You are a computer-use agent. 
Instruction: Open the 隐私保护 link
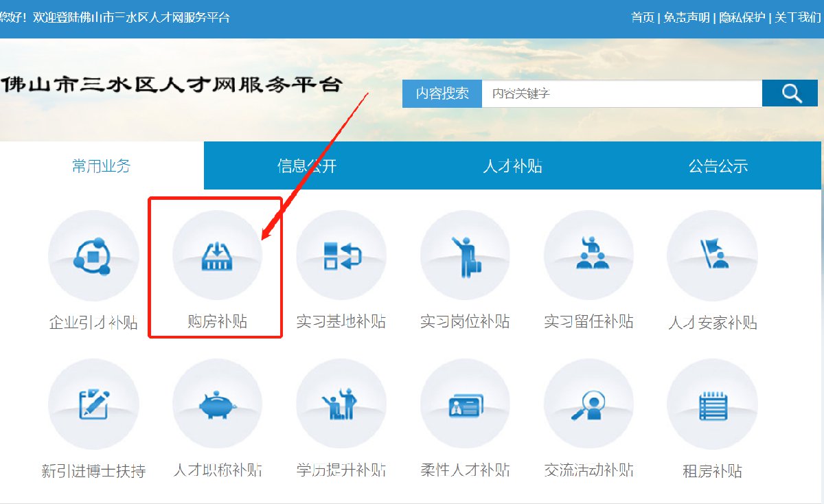point(742,17)
